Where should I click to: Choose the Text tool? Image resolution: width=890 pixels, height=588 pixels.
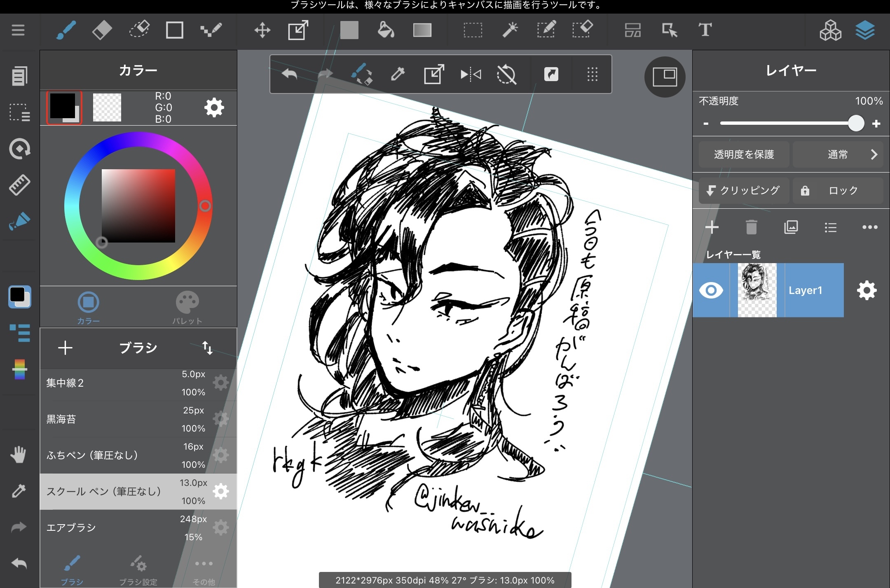tap(705, 30)
